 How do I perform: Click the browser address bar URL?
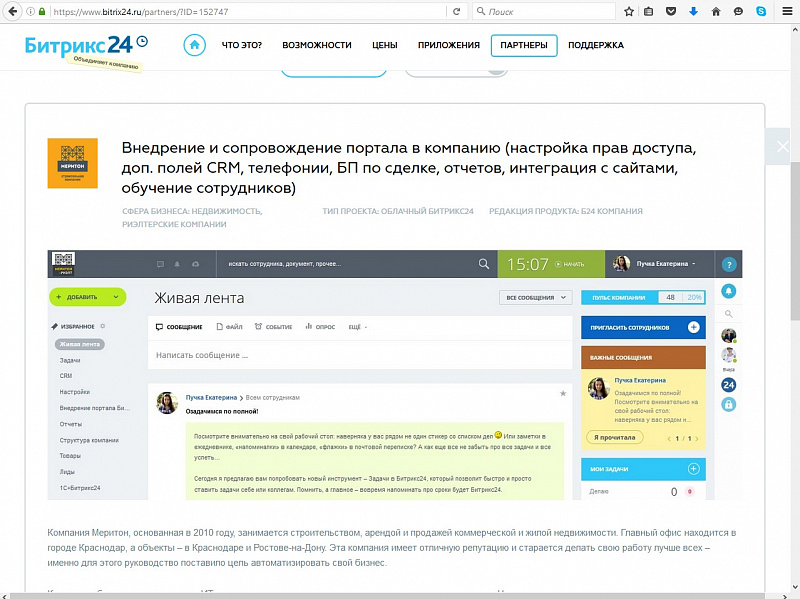248,11
